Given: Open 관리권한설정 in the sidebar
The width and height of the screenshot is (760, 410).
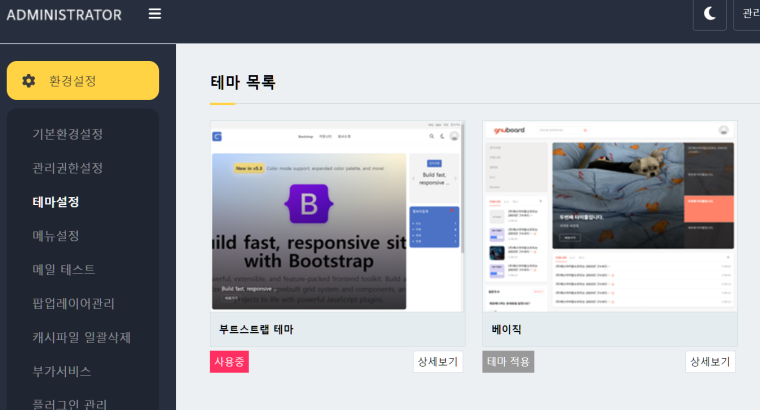Looking at the screenshot, I should [x=68, y=168].
